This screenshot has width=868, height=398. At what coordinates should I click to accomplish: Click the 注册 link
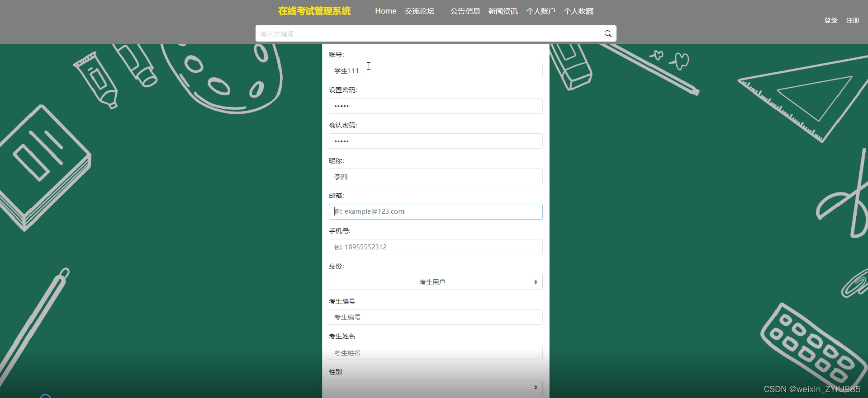coord(853,20)
